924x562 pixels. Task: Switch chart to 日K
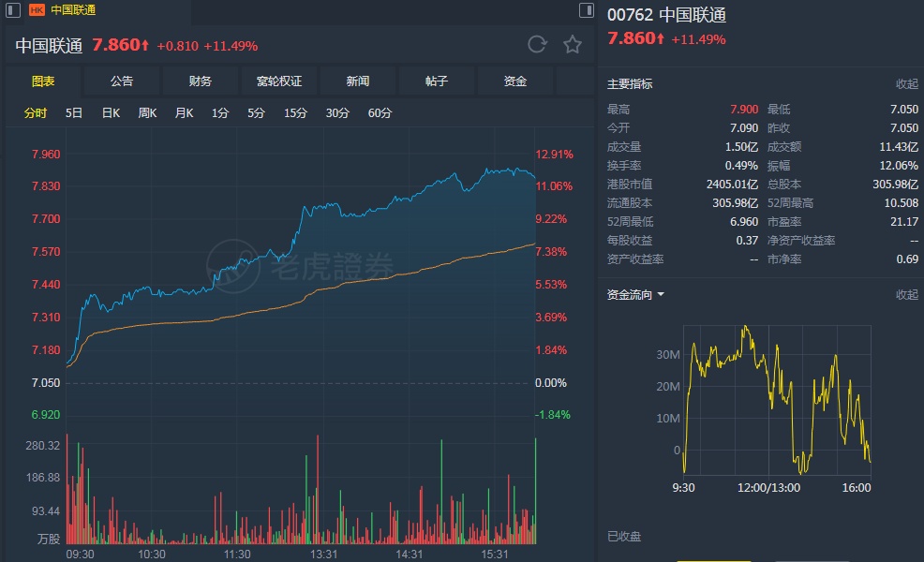tap(111, 113)
